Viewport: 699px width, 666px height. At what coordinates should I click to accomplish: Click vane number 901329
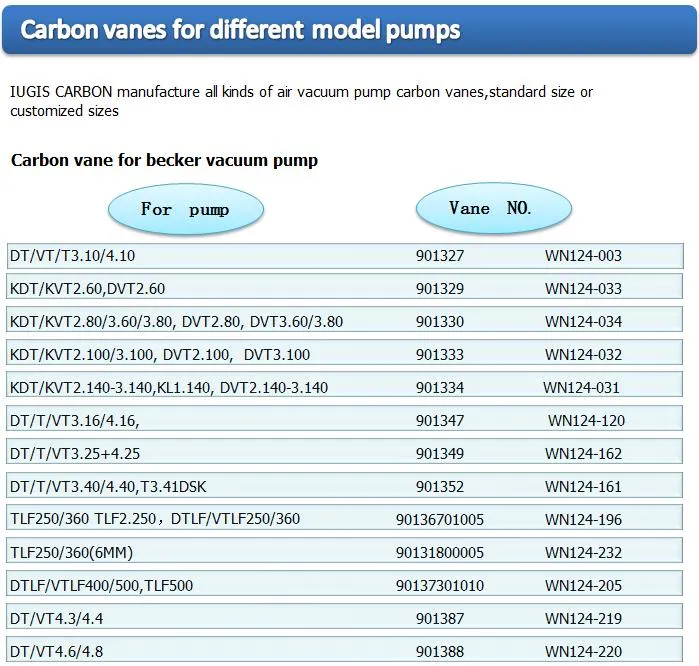[x=440, y=289]
